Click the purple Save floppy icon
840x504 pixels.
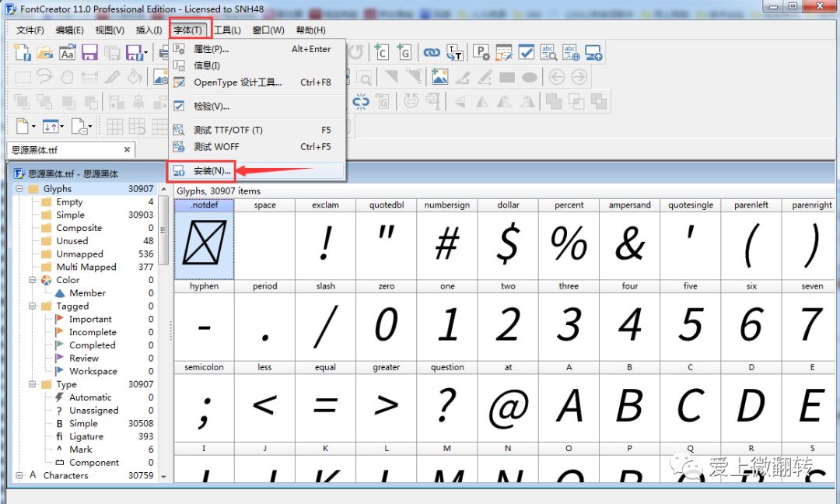[89, 52]
